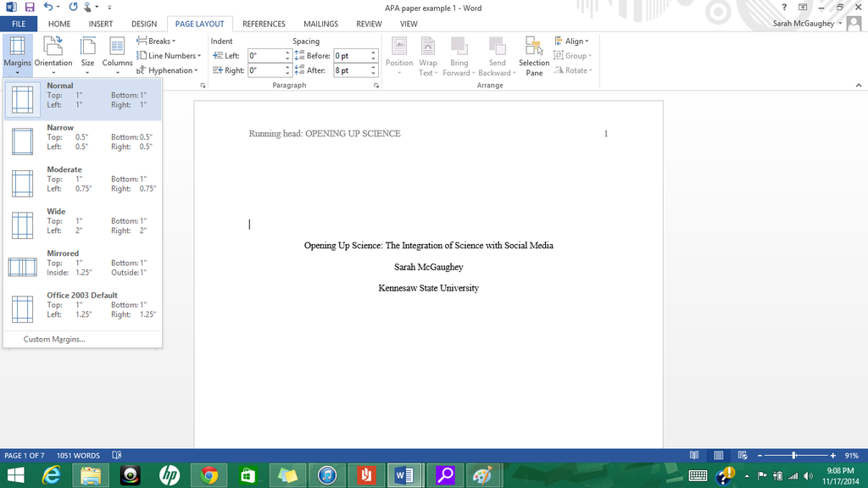Click the Indent Right input field
Screen dimensions: 868x488
tap(265, 70)
